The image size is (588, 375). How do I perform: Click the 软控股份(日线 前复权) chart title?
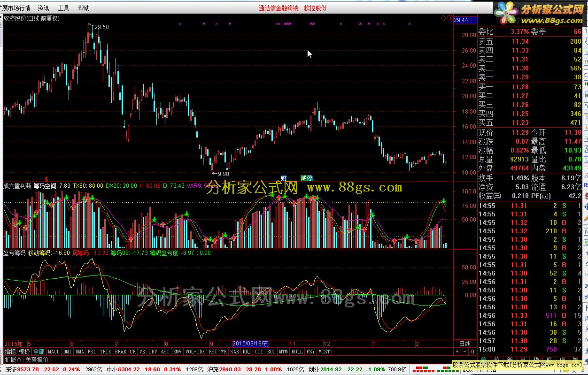click(x=32, y=19)
